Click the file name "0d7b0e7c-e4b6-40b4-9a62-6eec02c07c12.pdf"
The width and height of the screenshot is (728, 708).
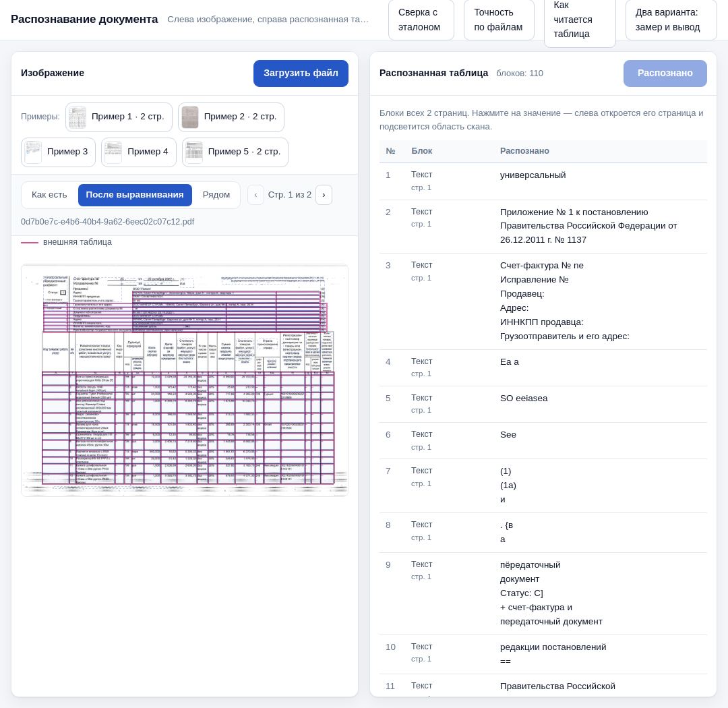click(x=107, y=222)
